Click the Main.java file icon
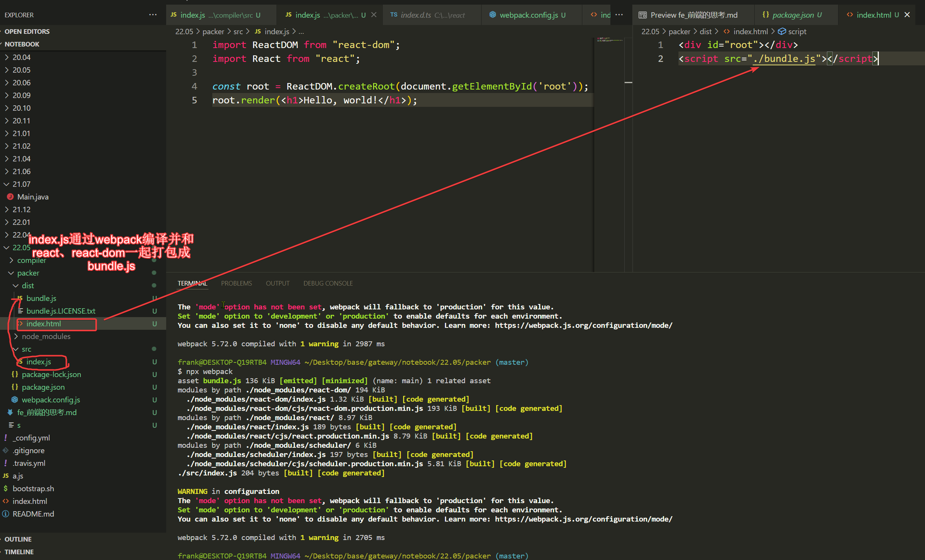The width and height of the screenshot is (925, 560). pos(10,197)
